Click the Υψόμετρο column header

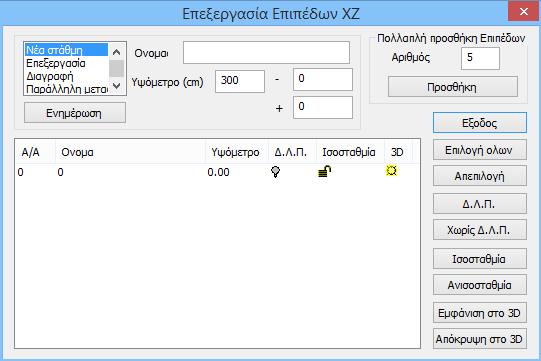pos(237,152)
